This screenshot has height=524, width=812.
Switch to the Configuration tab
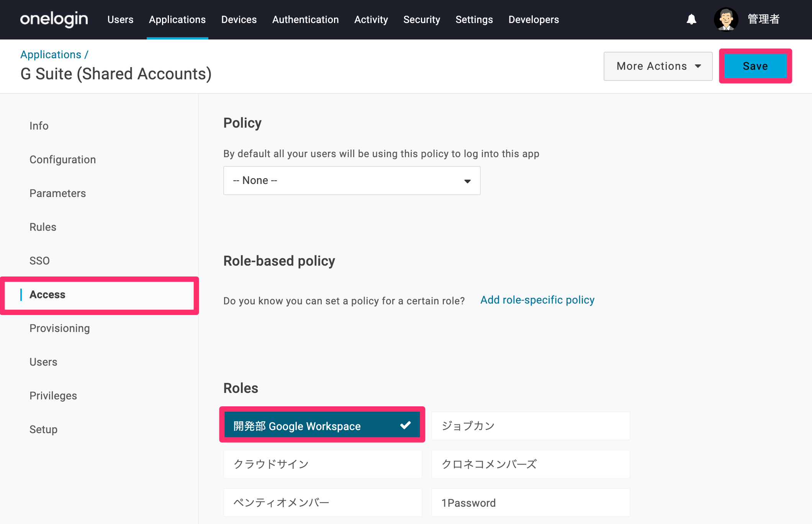pos(63,159)
